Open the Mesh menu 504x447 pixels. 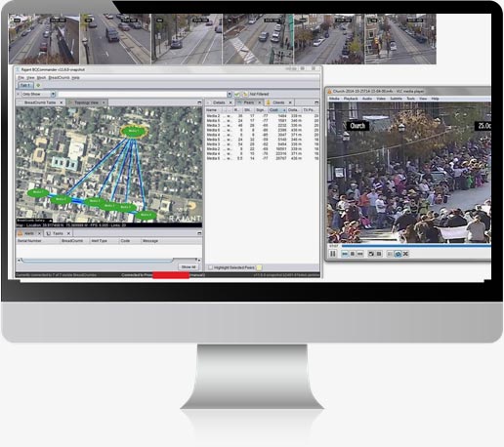click(x=41, y=78)
